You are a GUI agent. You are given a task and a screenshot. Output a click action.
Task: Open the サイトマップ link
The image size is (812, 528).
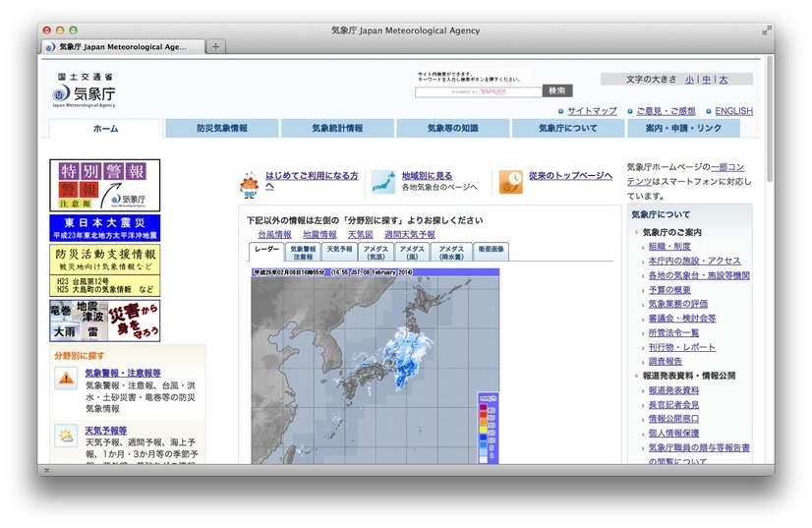pos(592,111)
